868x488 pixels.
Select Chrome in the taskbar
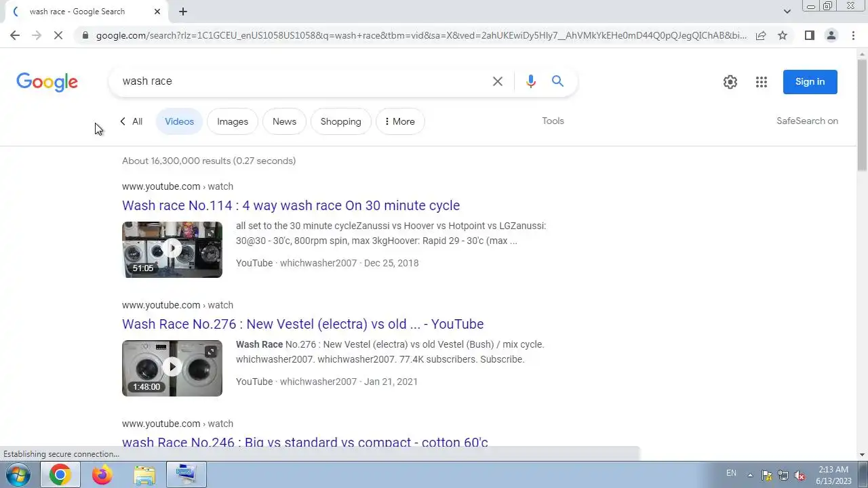[60, 474]
